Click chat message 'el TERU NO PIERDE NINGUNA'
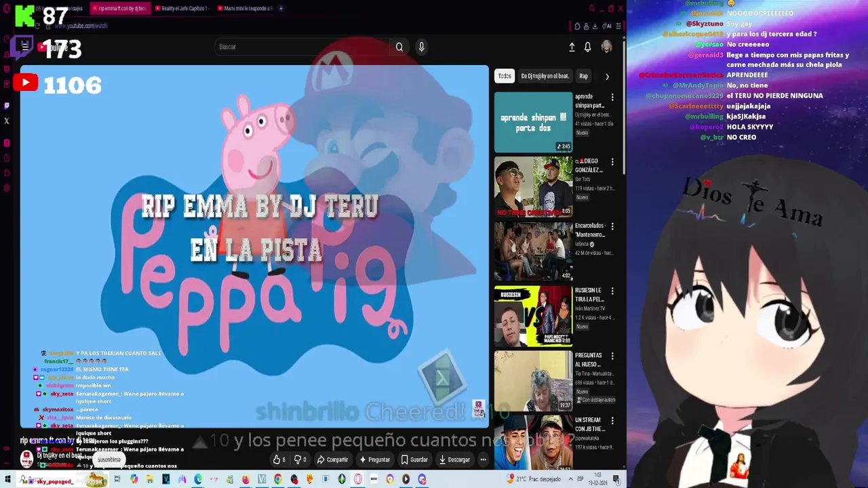Image resolution: width=868 pixels, height=488 pixels. pos(774,96)
